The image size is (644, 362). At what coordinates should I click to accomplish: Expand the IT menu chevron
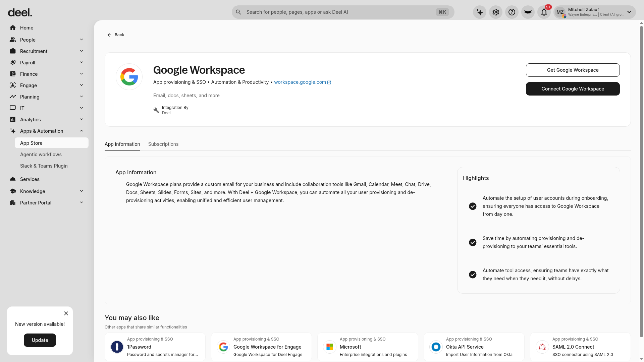82,108
